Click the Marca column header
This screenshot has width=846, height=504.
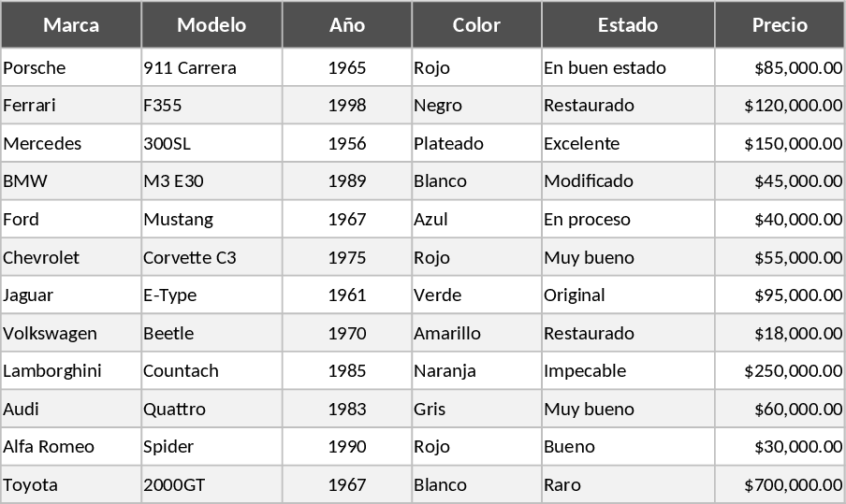71,25
